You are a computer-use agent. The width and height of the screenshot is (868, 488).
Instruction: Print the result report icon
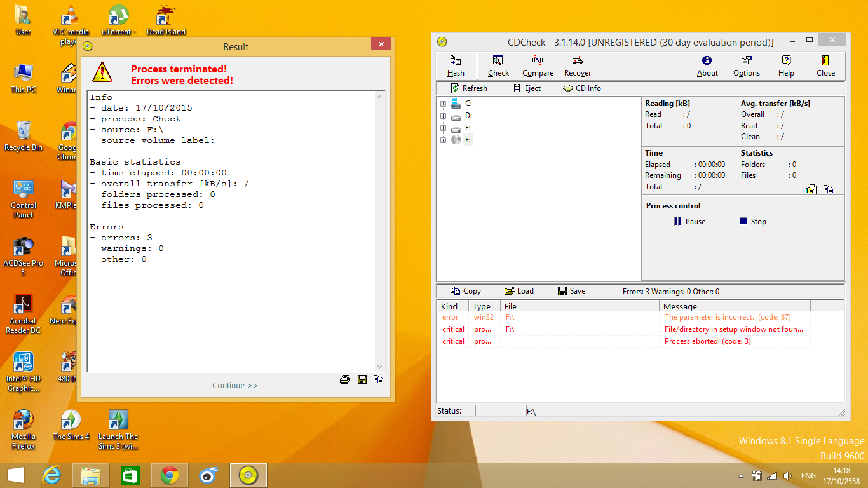(345, 379)
